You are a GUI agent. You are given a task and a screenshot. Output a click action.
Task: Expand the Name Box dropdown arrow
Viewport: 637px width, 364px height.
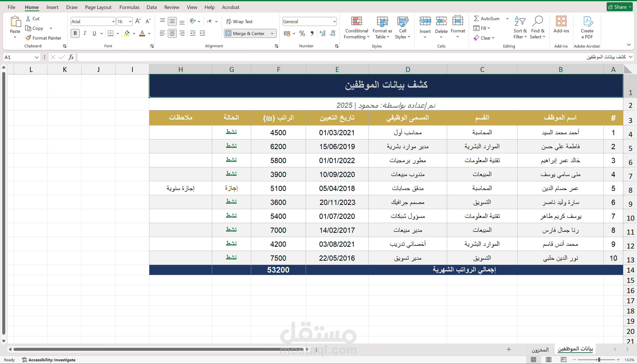37,57
